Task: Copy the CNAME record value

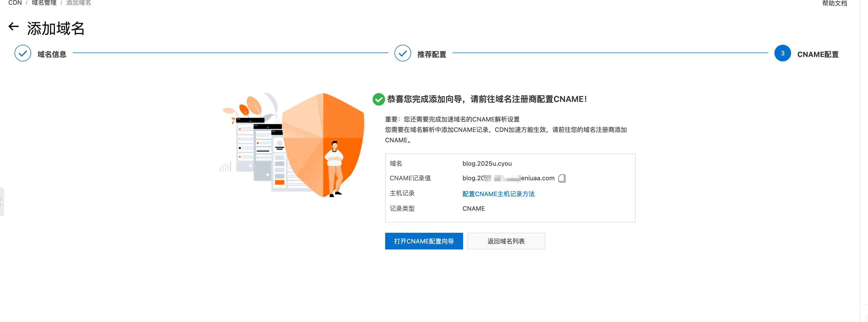Action: tap(562, 178)
